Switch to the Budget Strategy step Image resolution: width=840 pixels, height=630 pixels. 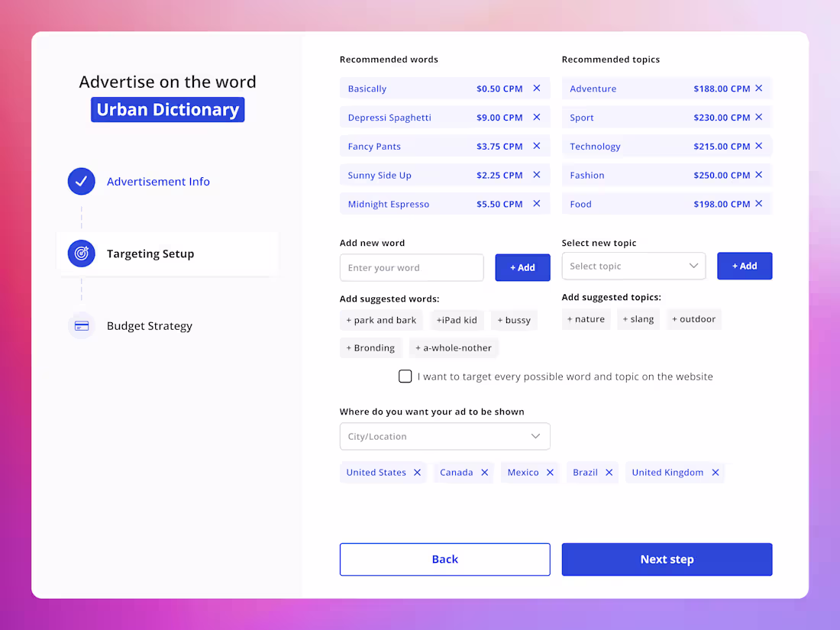[x=150, y=325]
